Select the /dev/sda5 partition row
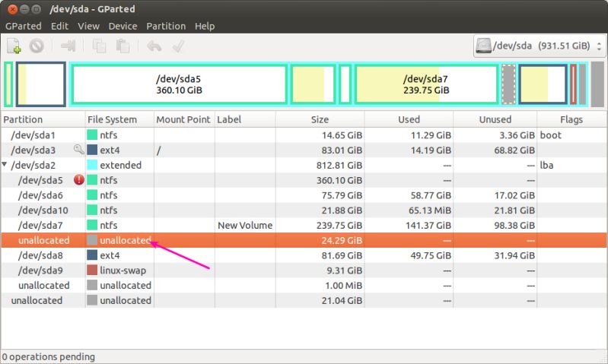This screenshot has width=608, height=364. pos(304,180)
